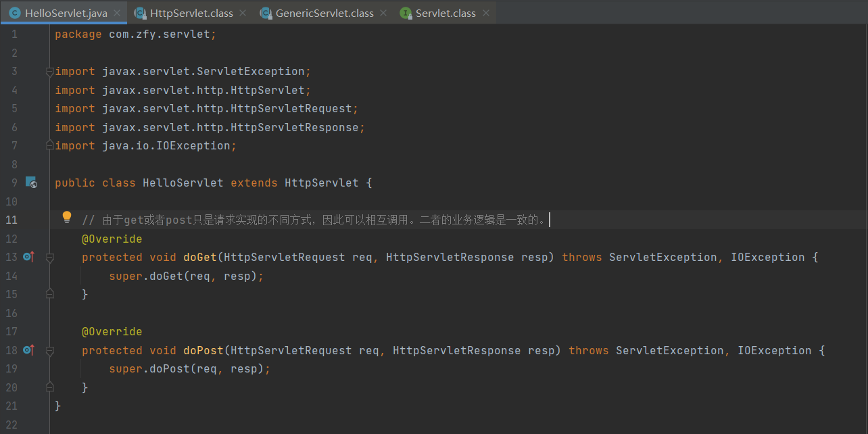
Task: Collapse the doPost method fold at line 18
Action: (49, 351)
